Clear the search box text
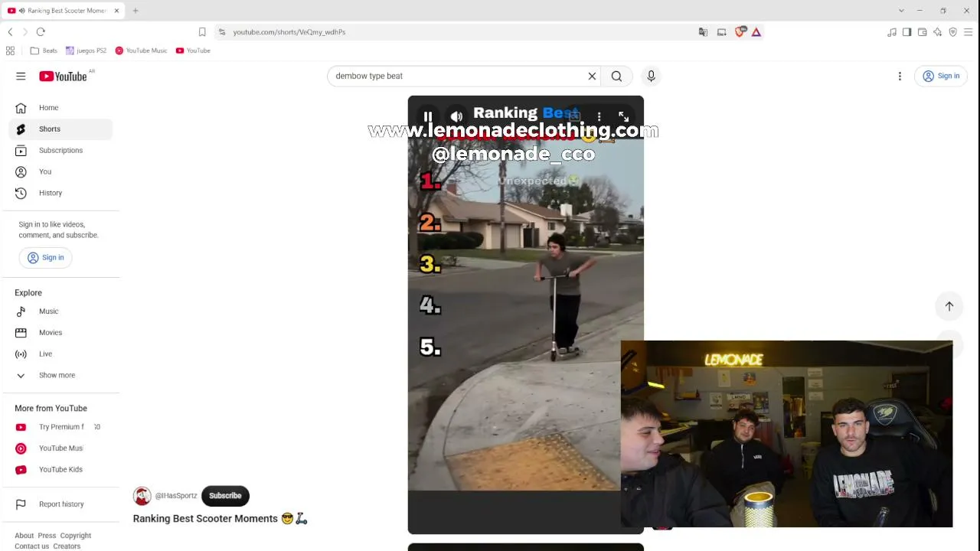The image size is (980, 551). point(592,76)
